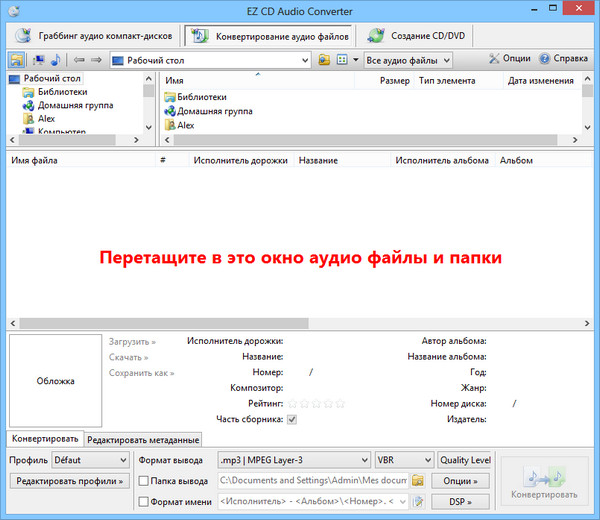
Task: Open the VBR mode dropdown
Action: pyautogui.click(x=404, y=460)
